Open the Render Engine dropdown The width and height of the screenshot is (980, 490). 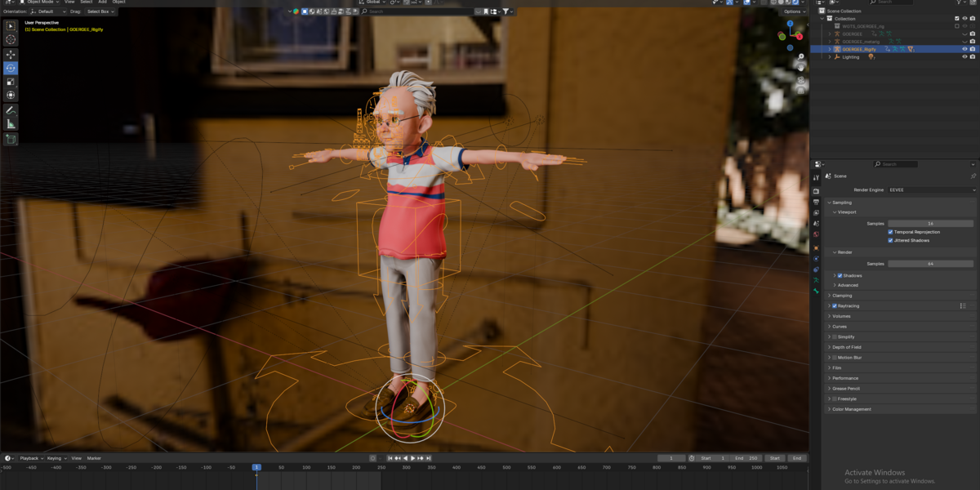pyautogui.click(x=932, y=189)
